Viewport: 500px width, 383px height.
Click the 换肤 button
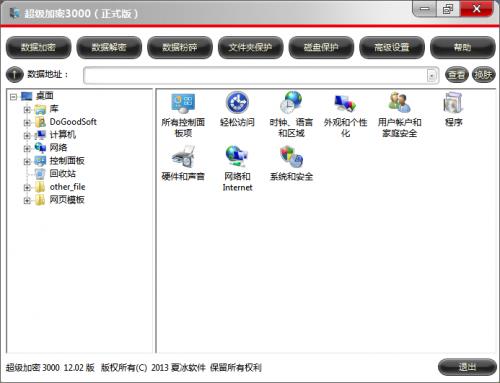coord(483,75)
